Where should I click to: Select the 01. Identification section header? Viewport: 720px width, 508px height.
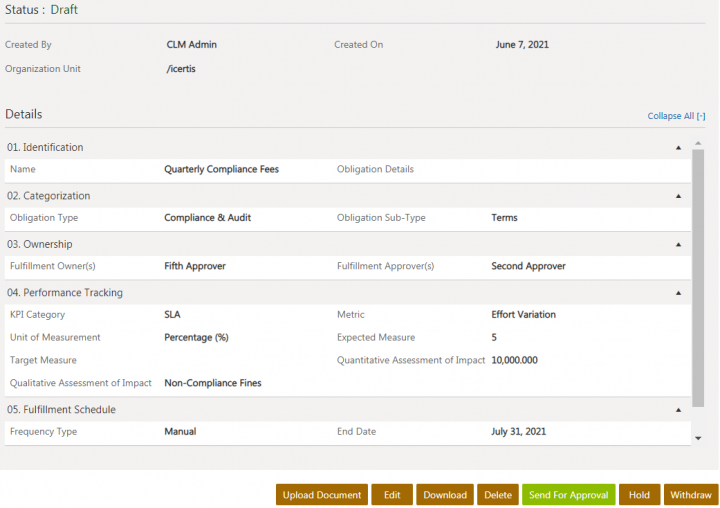[x=46, y=147]
